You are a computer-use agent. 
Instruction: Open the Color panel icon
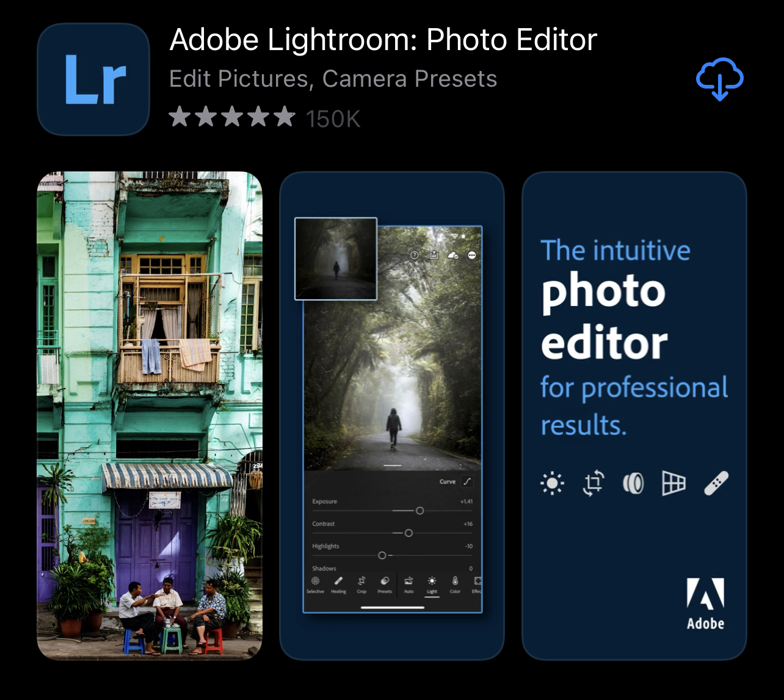(455, 584)
